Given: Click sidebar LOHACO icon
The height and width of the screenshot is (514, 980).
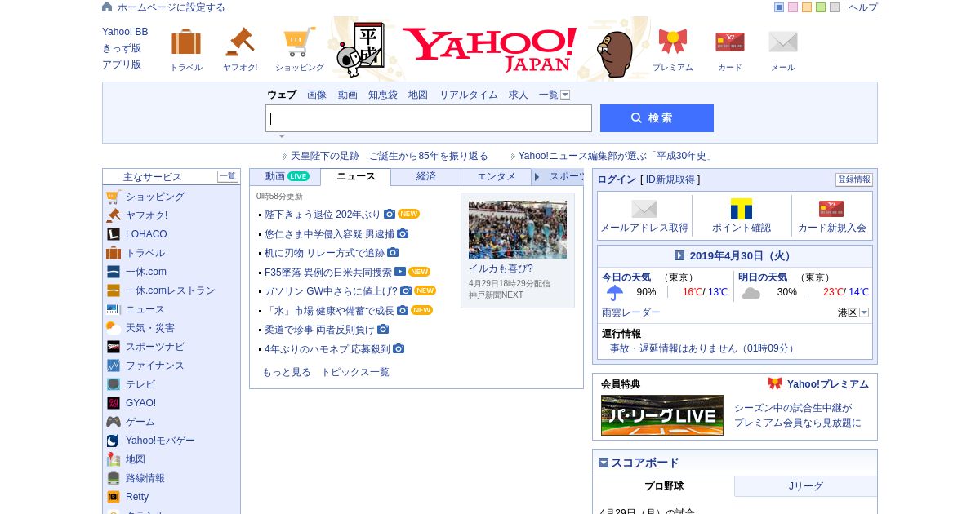Looking at the screenshot, I should pos(114,234).
